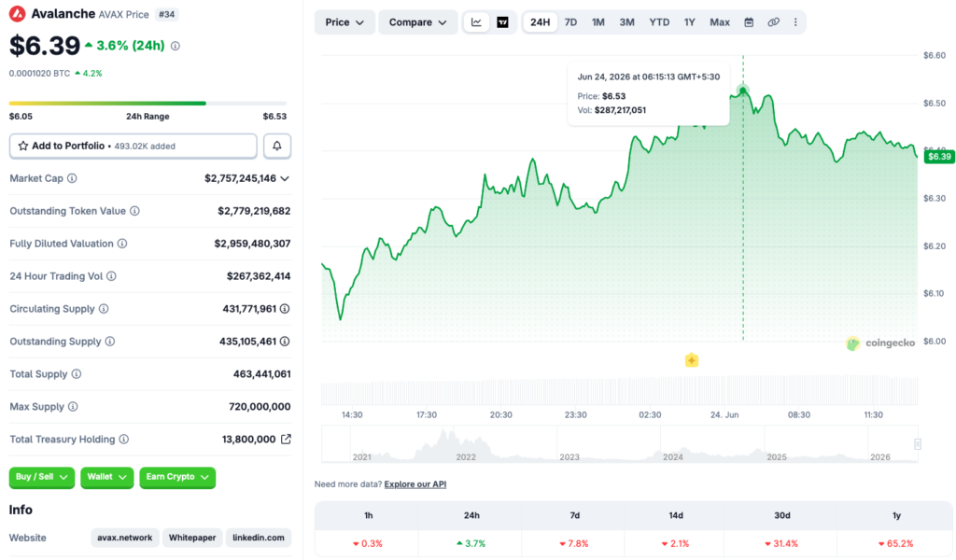The image size is (956, 560).
Task: Click the 14d -2.1% performance cell
Action: click(675, 543)
